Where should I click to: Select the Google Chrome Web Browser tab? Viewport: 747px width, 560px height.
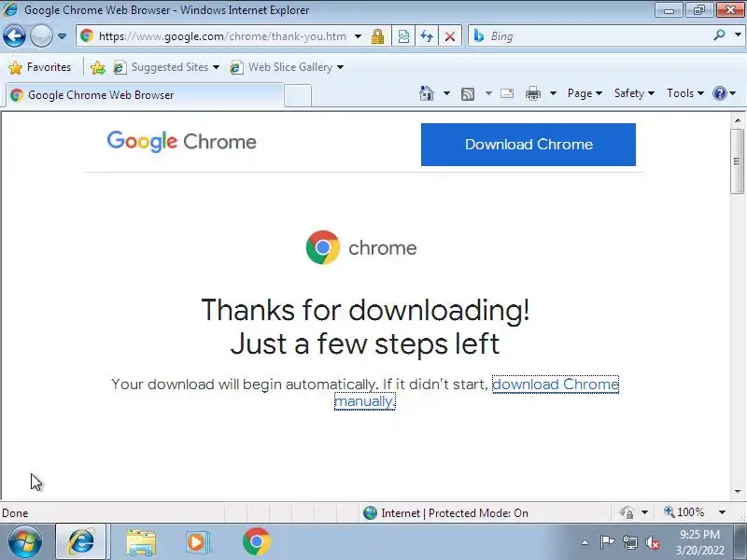(145, 95)
